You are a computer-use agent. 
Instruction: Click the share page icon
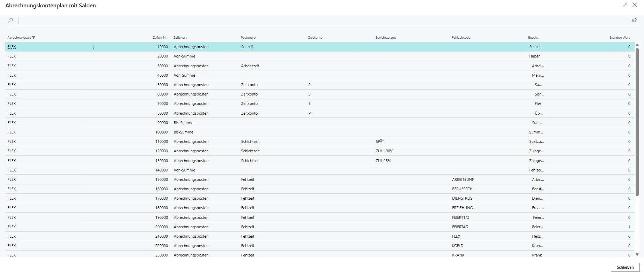pyautogui.click(x=634, y=20)
